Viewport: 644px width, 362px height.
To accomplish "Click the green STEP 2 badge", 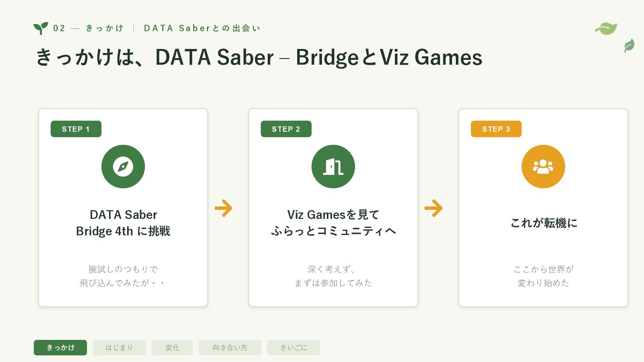I will 286,129.
